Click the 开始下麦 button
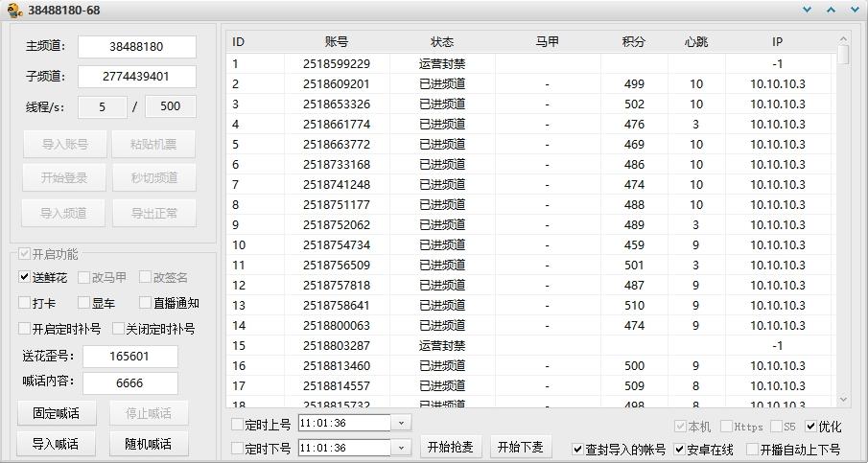The height and width of the screenshot is (463, 868). pos(520,447)
